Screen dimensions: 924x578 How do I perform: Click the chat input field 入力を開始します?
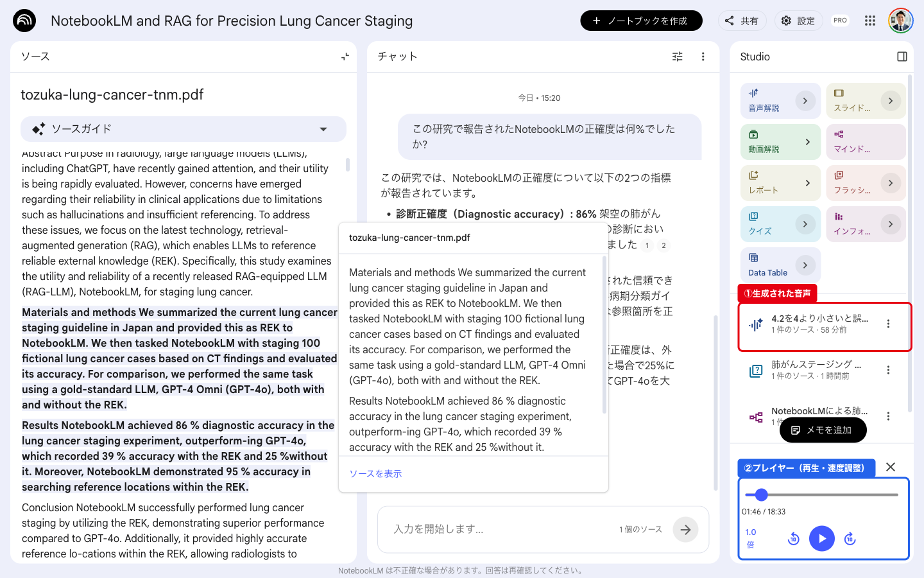[x=501, y=529]
